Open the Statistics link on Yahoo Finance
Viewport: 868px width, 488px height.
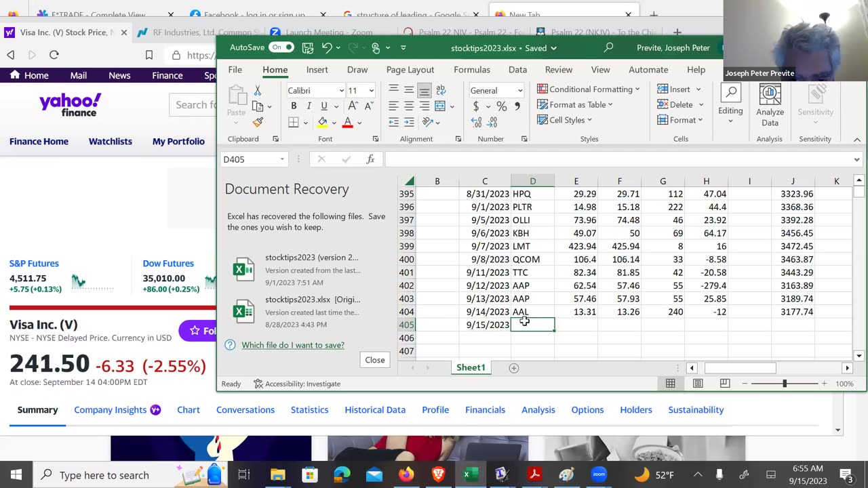click(309, 409)
